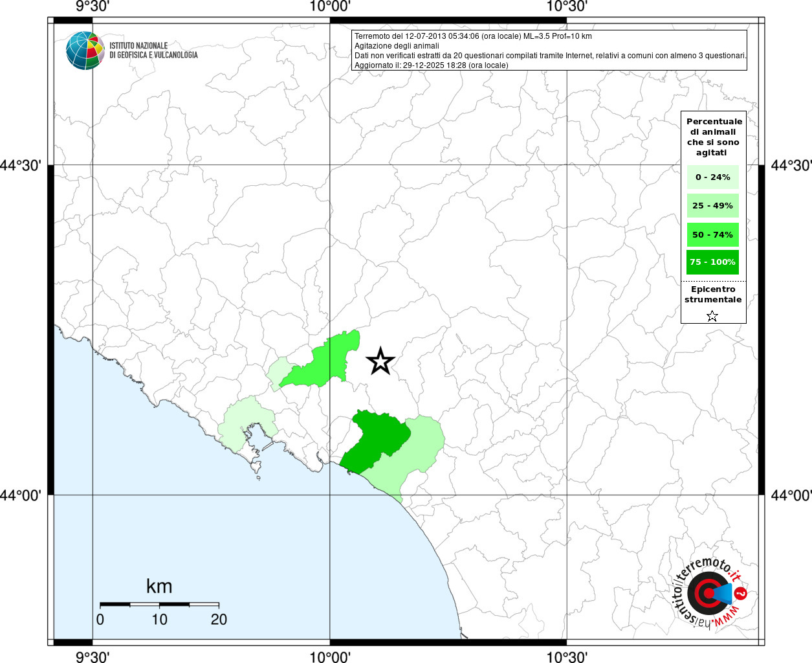Screen dimensions: 812x663
Task: Click the right 44°00' latitude label
Action: 791,495
